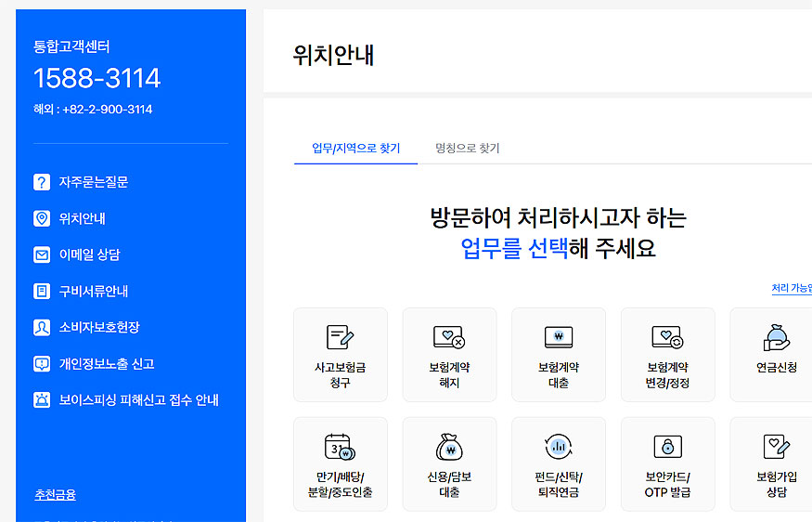Select the 보험계약 해지 card label
This screenshot has width=812, height=522.
[449, 375]
